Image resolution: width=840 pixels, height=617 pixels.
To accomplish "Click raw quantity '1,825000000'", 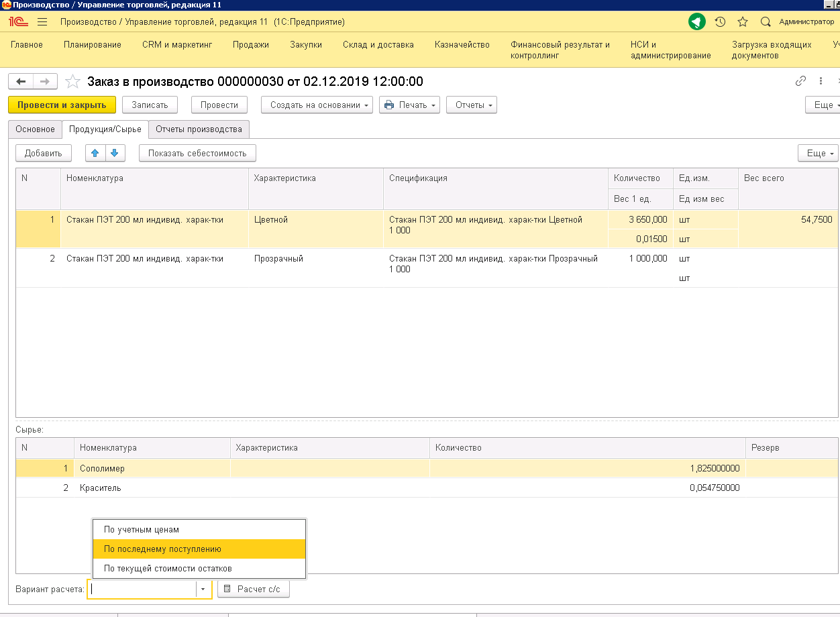I will coord(587,469).
